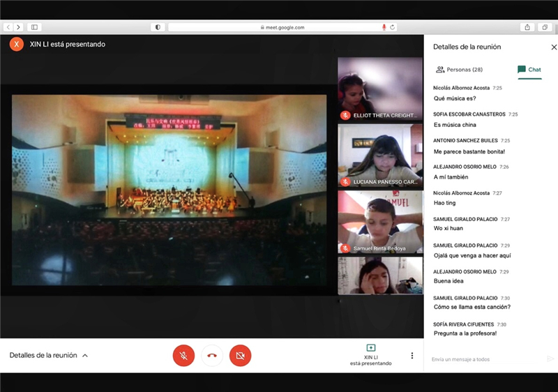
Task: Expand Detalles de la reunión at bottom
Action: (49, 355)
